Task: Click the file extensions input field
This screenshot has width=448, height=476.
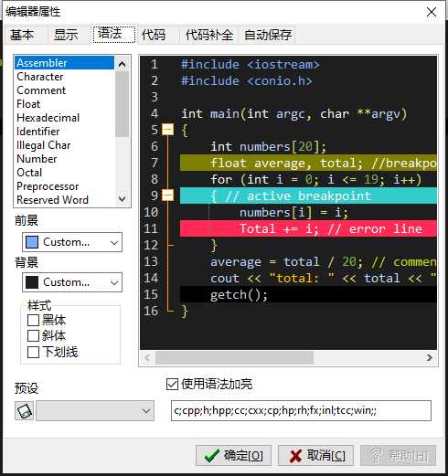Action: click(301, 411)
